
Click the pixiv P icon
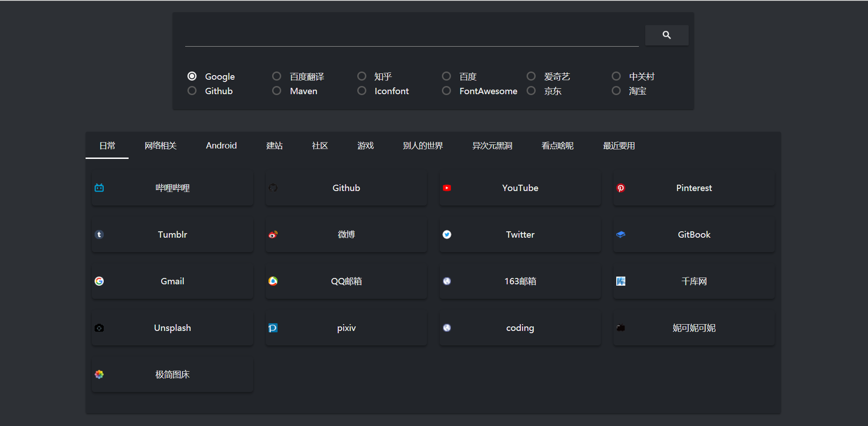(x=273, y=328)
